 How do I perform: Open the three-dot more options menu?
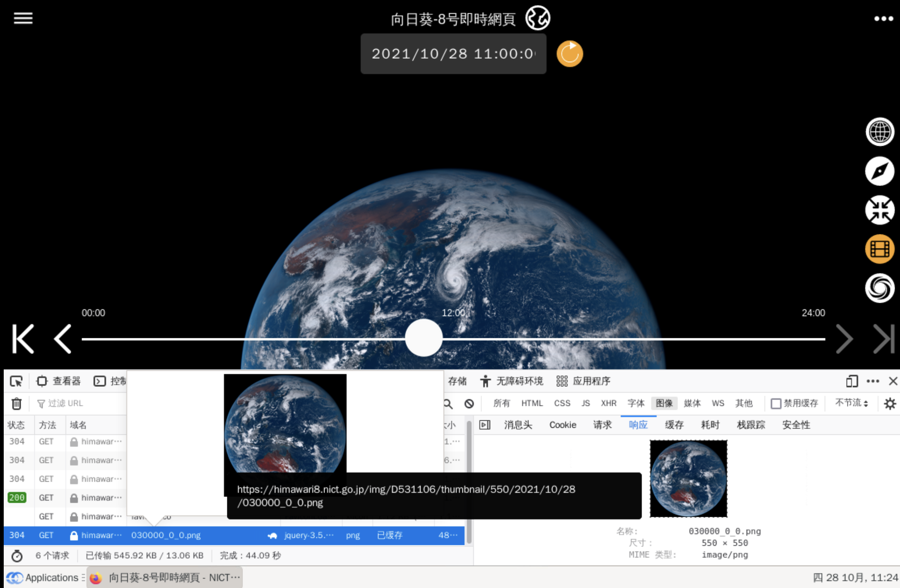pyautogui.click(x=883, y=19)
